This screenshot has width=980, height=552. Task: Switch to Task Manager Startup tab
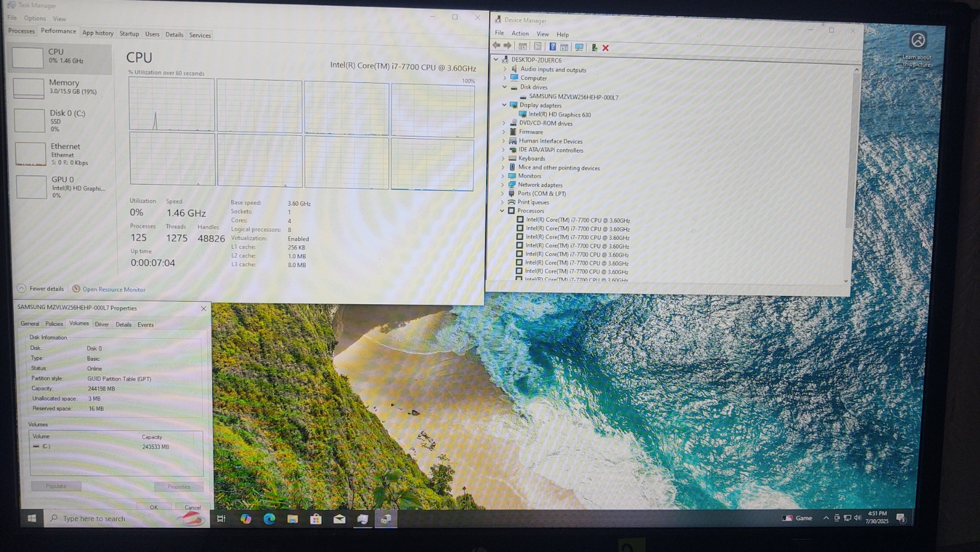129,34
